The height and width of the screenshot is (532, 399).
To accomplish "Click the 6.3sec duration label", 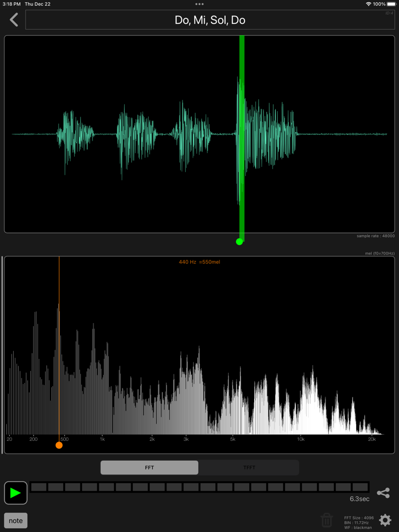I will click(x=360, y=499).
